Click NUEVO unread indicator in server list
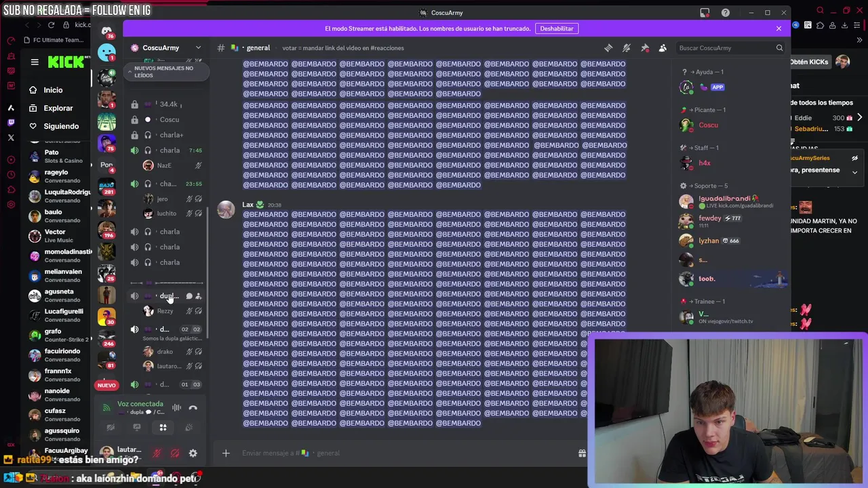Image resolution: width=868 pixels, height=488 pixels. point(106,385)
